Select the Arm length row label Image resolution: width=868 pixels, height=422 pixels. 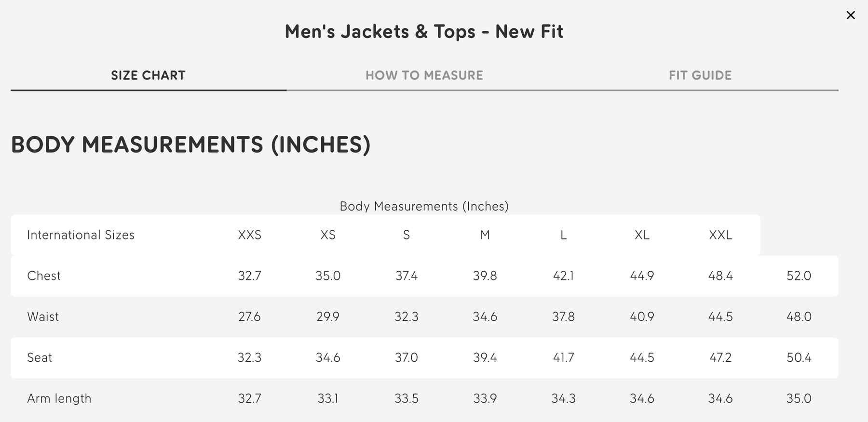click(x=59, y=399)
